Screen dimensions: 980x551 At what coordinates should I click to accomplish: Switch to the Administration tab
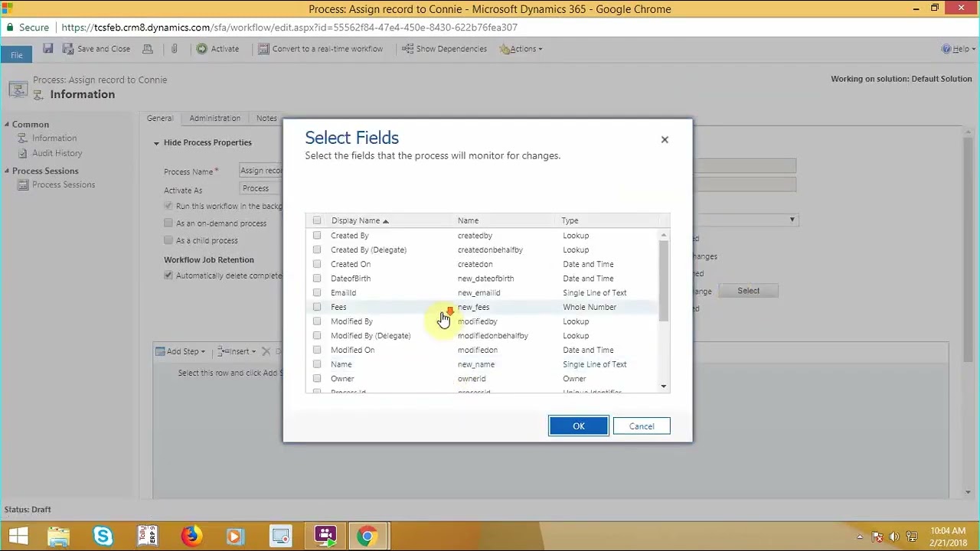click(215, 118)
